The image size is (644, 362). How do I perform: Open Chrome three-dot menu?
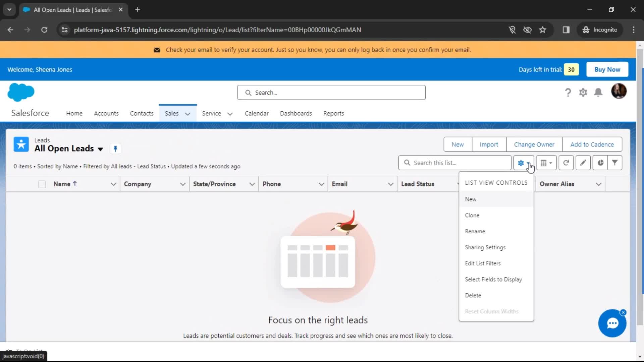coord(634,30)
